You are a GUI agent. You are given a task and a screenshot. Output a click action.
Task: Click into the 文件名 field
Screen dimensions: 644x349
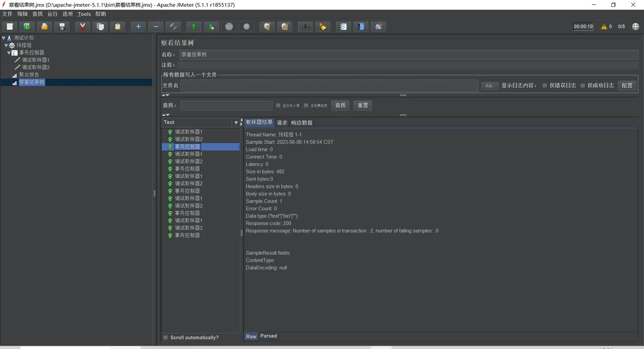329,86
